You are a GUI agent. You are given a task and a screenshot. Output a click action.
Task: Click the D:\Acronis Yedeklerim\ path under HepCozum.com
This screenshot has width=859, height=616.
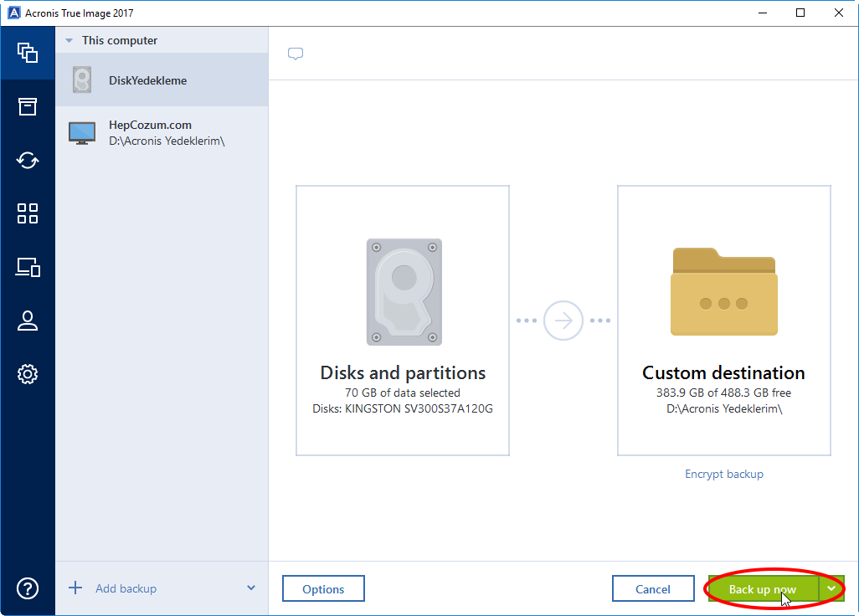(167, 141)
